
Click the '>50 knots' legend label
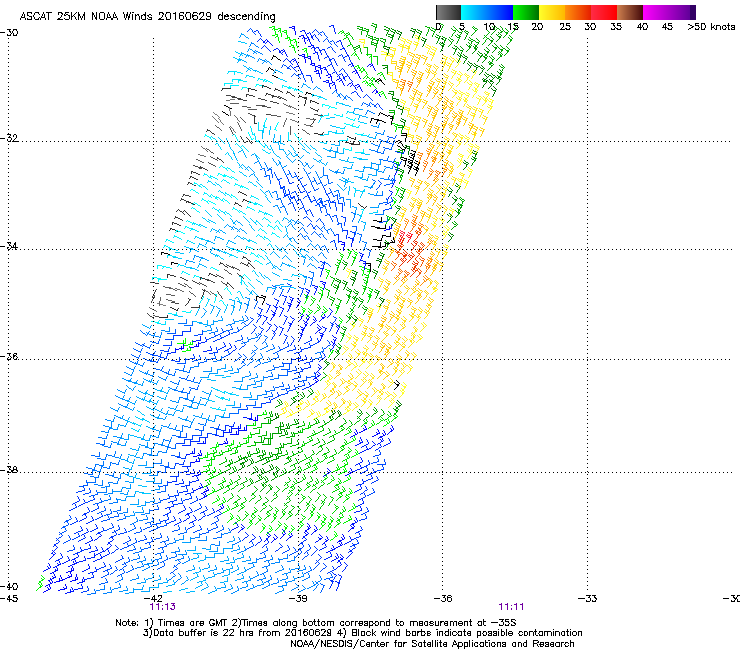tap(711, 27)
